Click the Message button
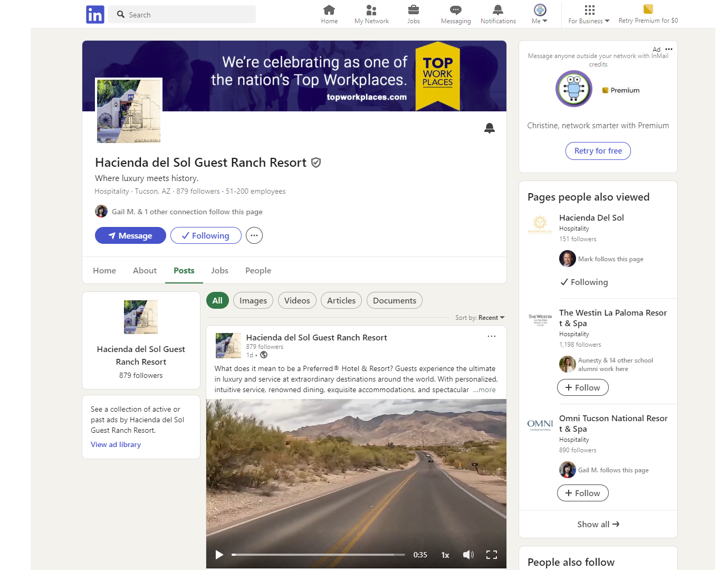This screenshot has height=570, width=728. coord(130,235)
